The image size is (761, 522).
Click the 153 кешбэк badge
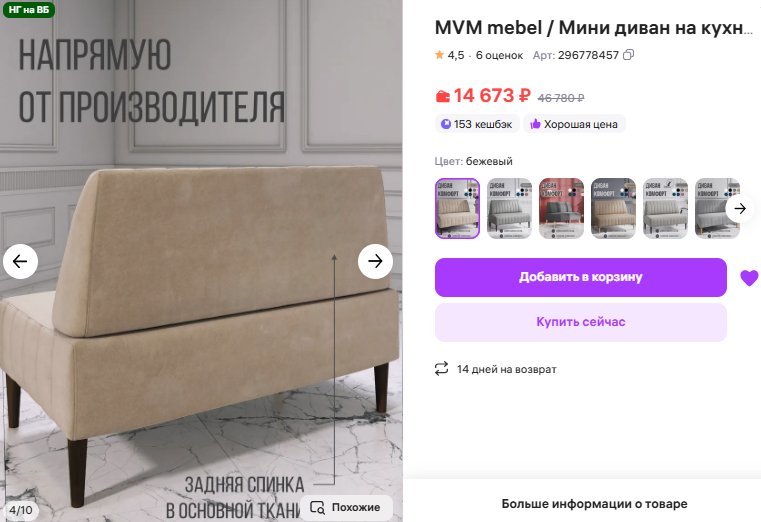[477, 124]
